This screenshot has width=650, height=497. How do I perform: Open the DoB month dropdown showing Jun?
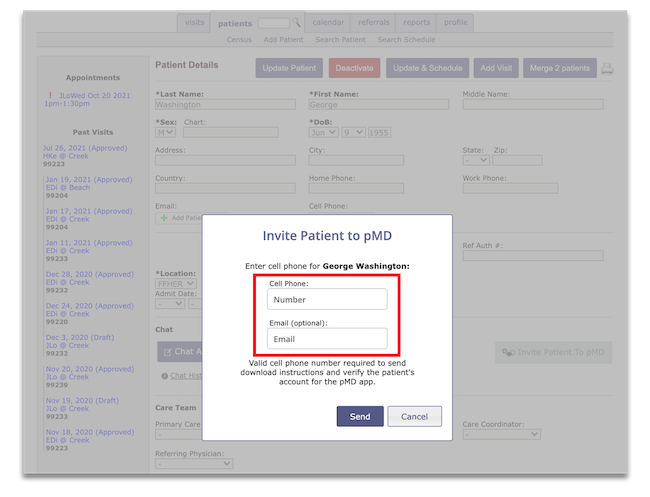[x=323, y=133]
